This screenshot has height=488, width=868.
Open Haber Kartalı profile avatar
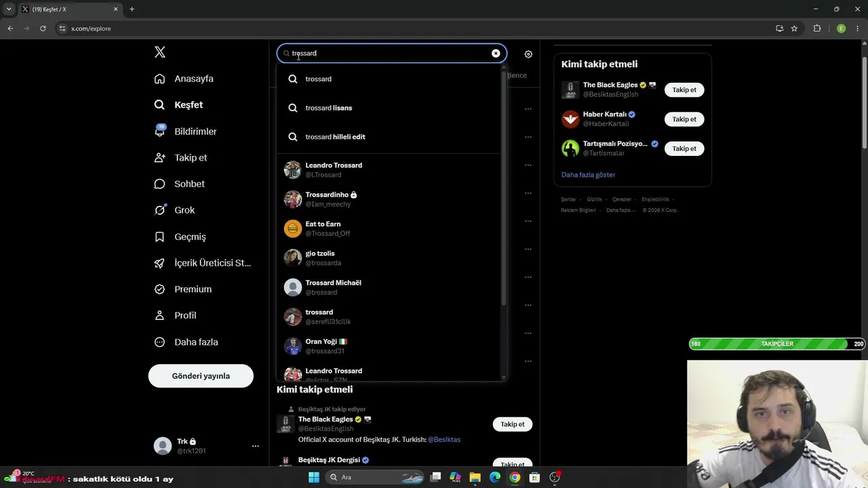click(570, 119)
